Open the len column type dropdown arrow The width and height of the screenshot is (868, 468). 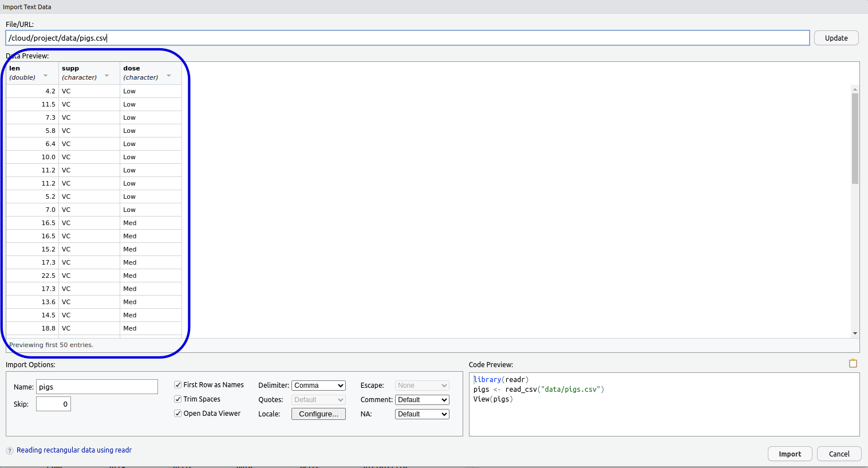coord(46,76)
